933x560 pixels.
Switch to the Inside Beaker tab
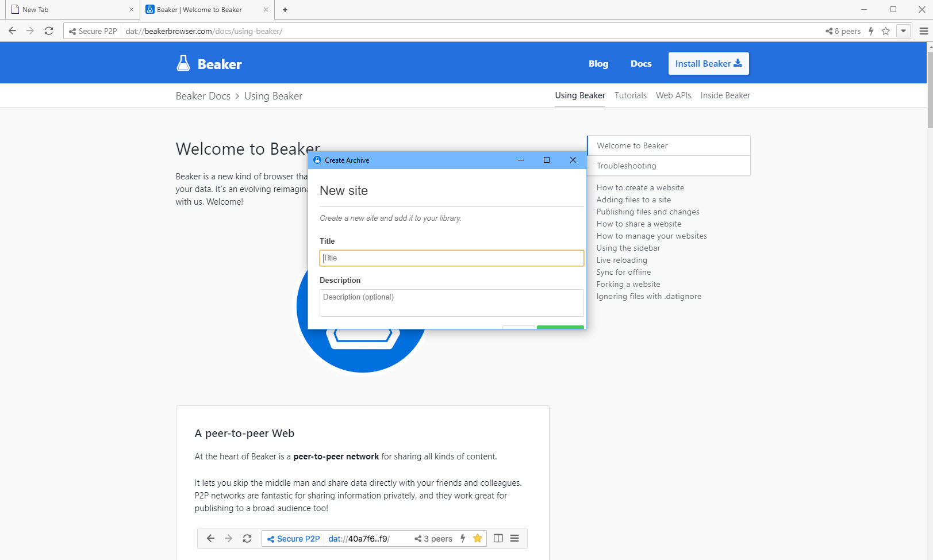pos(725,95)
